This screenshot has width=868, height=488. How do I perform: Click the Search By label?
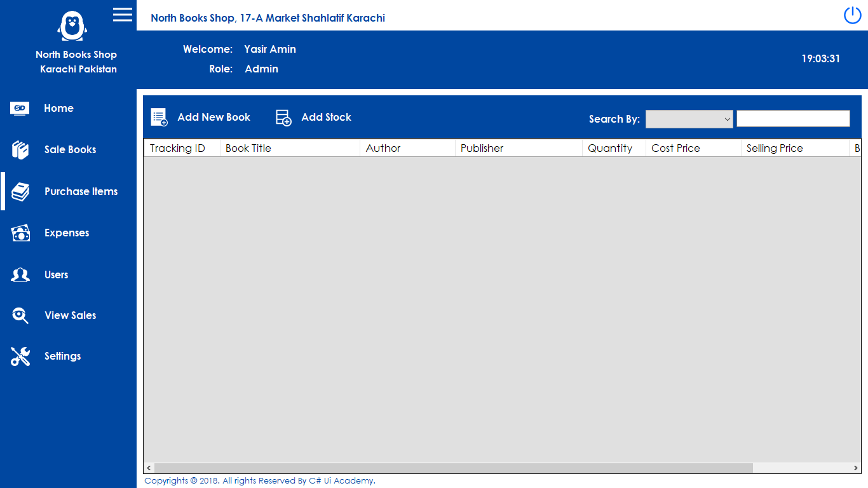click(x=614, y=119)
